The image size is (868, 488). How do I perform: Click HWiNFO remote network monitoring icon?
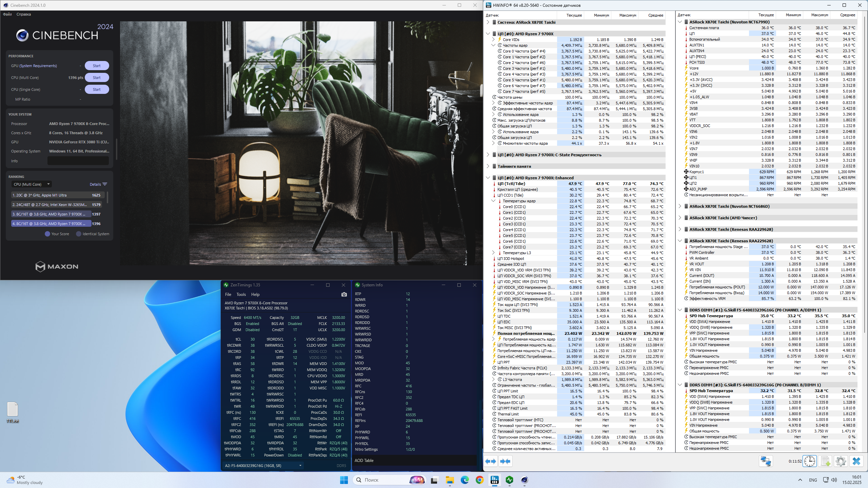pyautogui.click(x=766, y=461)
